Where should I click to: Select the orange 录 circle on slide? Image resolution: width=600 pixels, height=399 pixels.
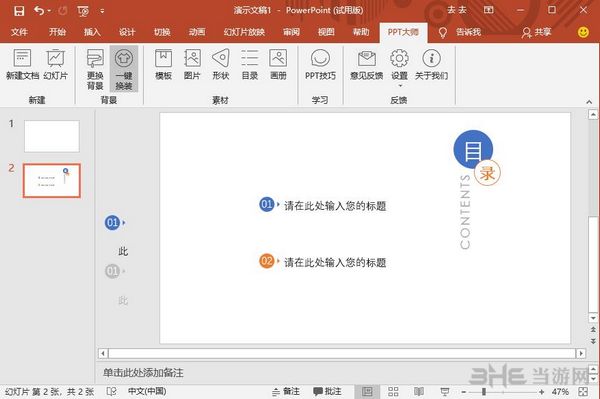click(x=488, y=173)
